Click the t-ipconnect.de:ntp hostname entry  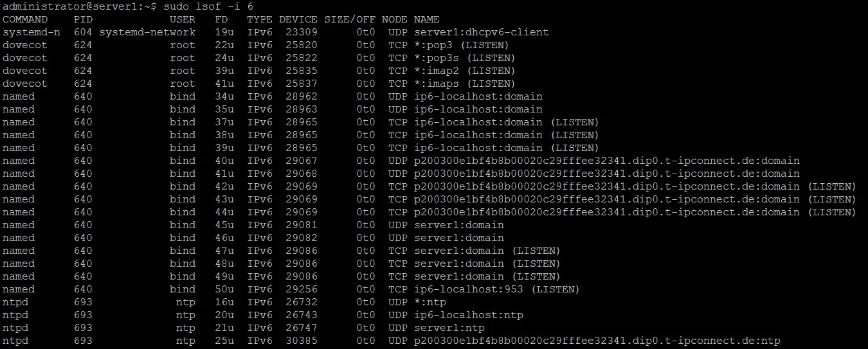point(597,341)
